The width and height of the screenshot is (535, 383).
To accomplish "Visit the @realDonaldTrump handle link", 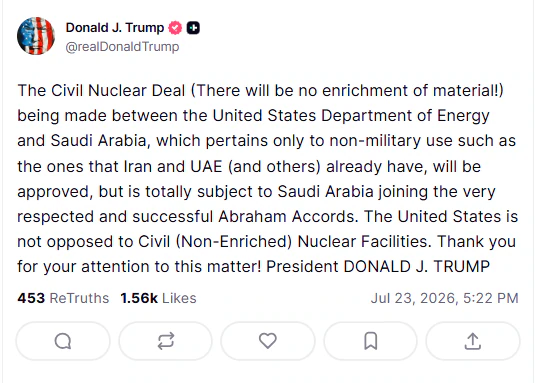I will (122, 47).
